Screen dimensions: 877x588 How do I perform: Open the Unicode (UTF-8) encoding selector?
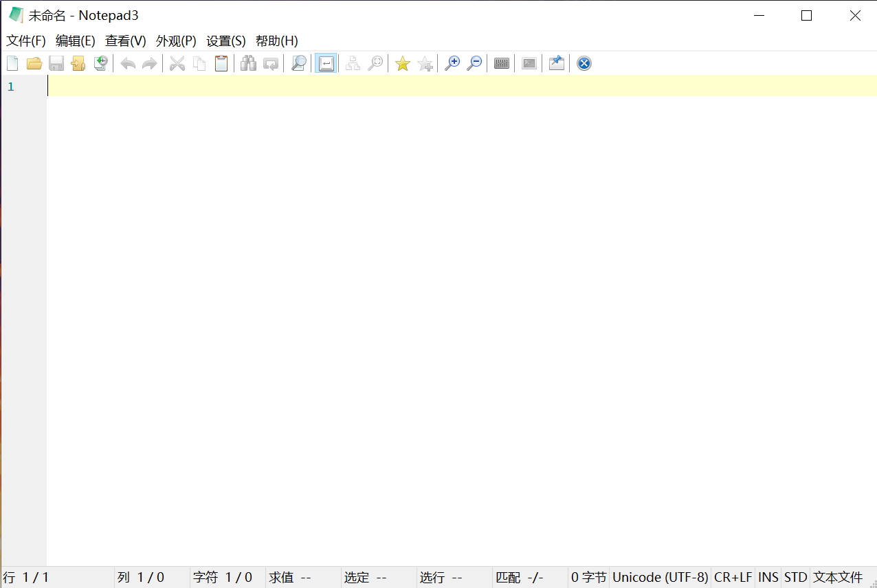point(660,578)
